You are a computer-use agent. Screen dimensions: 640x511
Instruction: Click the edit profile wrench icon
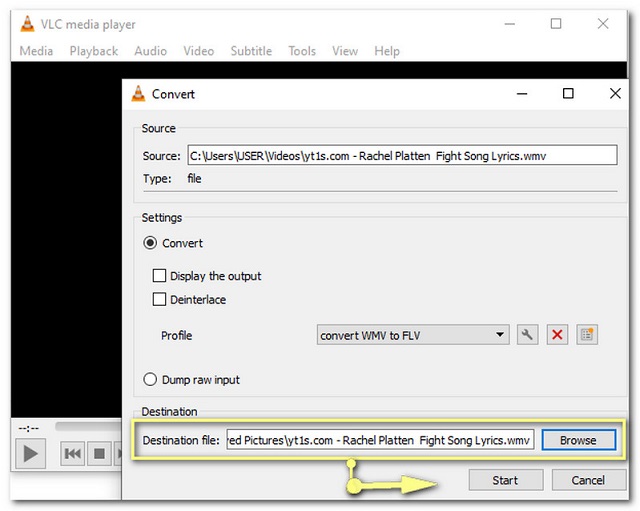pos(527,335)
